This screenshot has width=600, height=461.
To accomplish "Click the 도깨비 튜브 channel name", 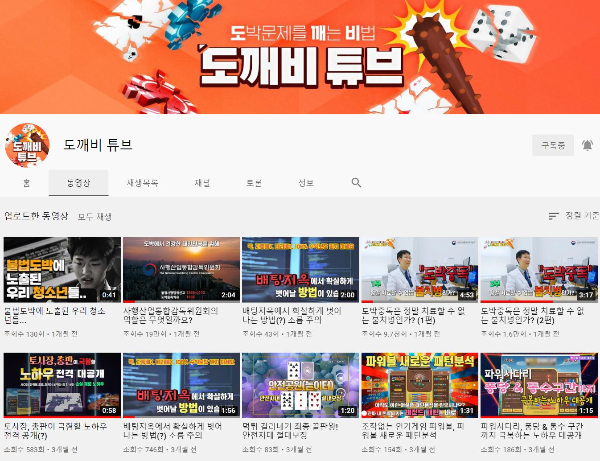I will pos(98,145).
